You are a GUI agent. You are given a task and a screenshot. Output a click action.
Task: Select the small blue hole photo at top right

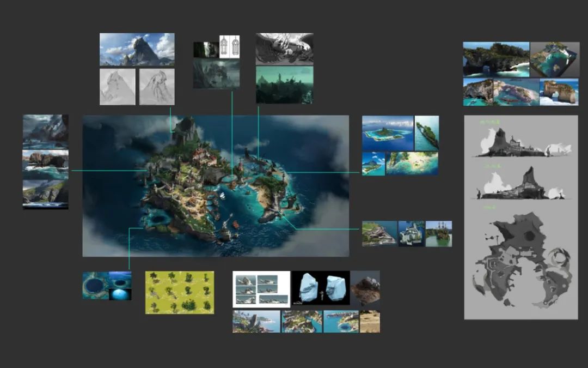(120, 279)
